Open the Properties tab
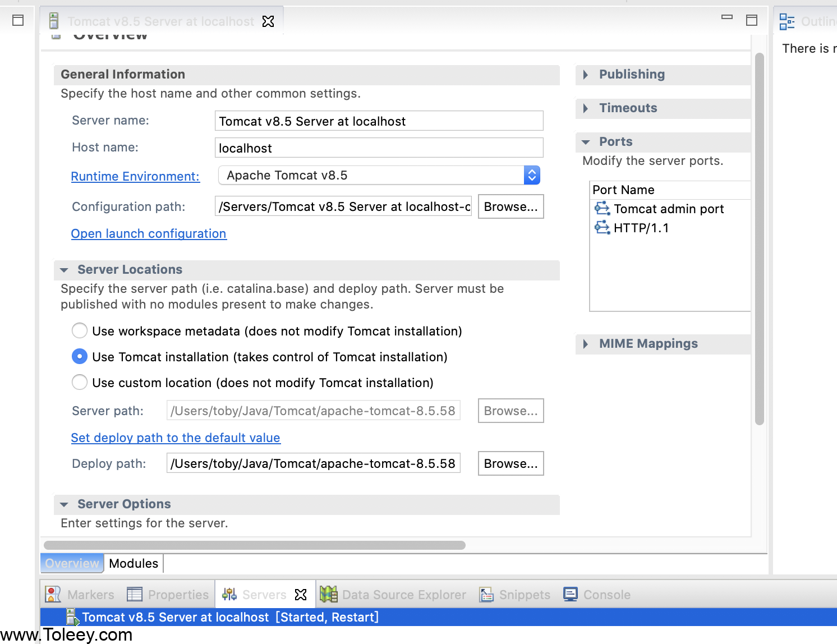Viewport: 837px width, 644px height. click(x=168, y=595)
